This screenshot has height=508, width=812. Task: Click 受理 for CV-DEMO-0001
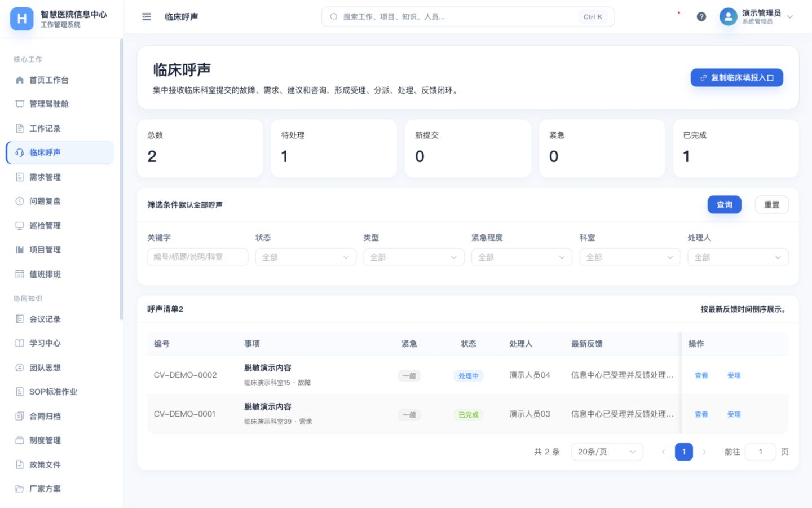pyautogui.click(x=734, y=414)
